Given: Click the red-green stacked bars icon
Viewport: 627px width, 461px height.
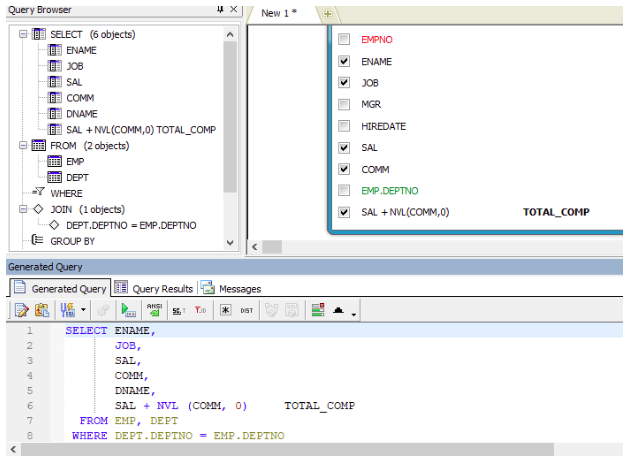Looking at the screenshot, I should [318, 310].
